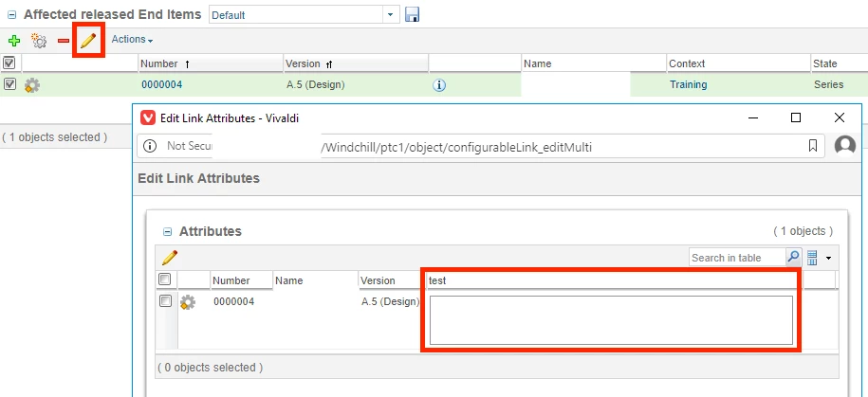868x397 pixels.
Task: Click pencil edit icon in Attributes table toolbar
Action: click(170, 257)
